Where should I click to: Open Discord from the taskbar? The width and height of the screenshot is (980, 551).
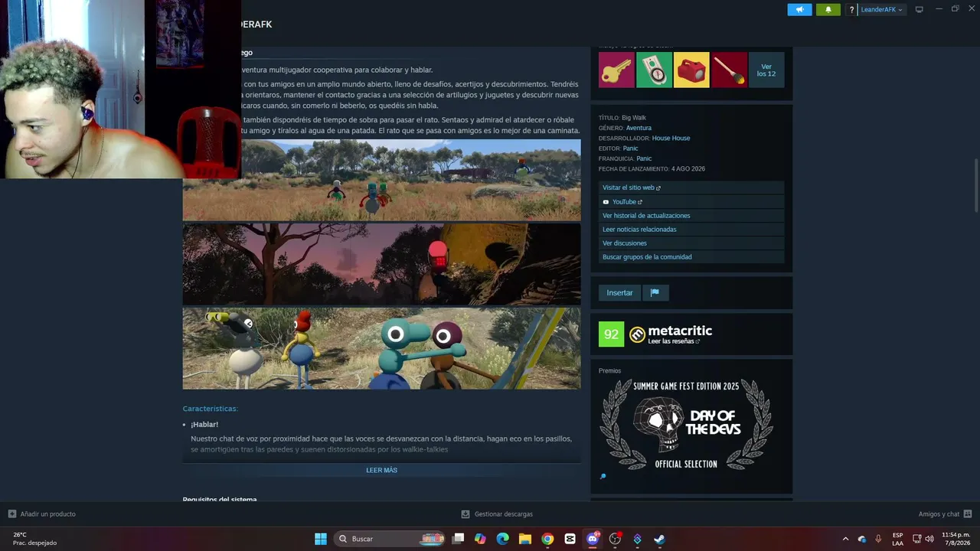pyautogui.click(x=593, y=539)
